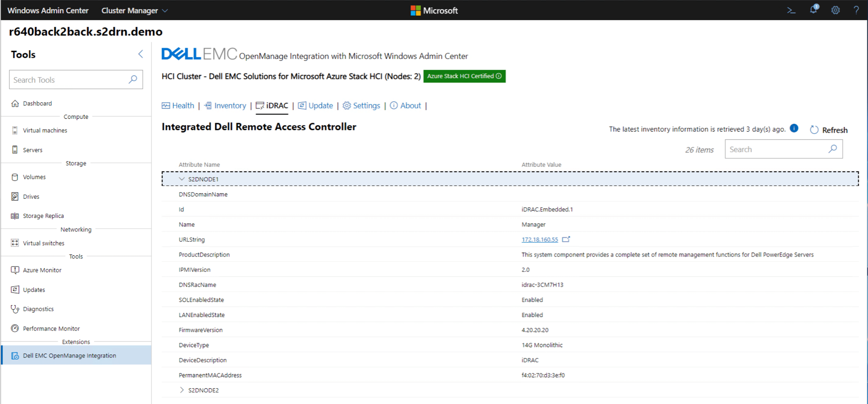Open the Settings tab
The image size is (868, 404).
[361, 106]
